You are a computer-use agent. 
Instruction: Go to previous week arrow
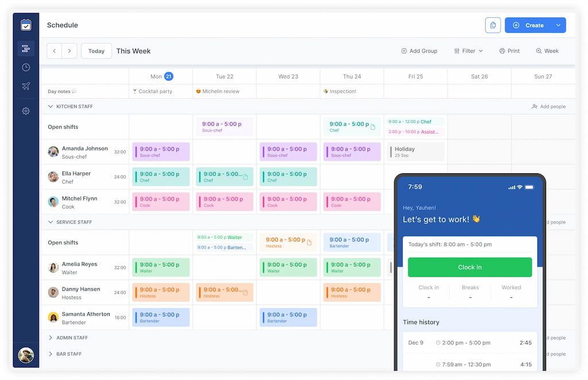click(55, 51)
